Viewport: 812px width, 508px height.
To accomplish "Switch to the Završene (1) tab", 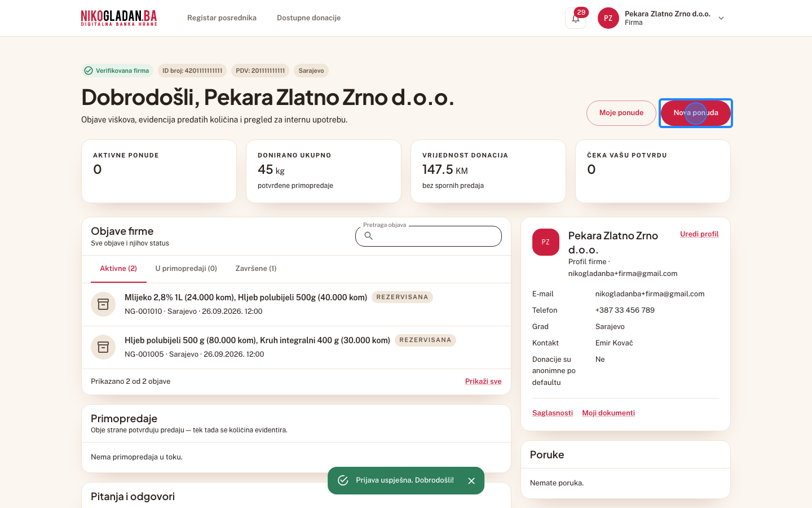I will click(256, 269).
